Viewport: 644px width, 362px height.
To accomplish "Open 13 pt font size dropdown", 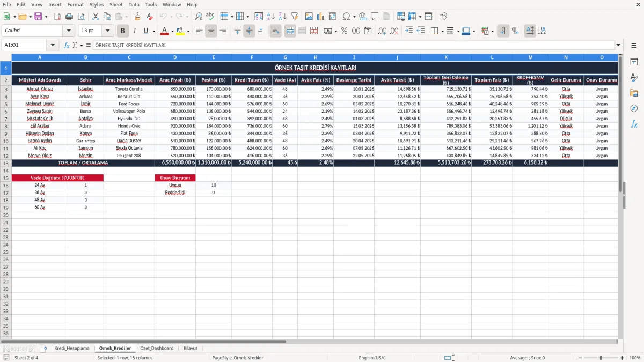I will click(x=107, y=31).
